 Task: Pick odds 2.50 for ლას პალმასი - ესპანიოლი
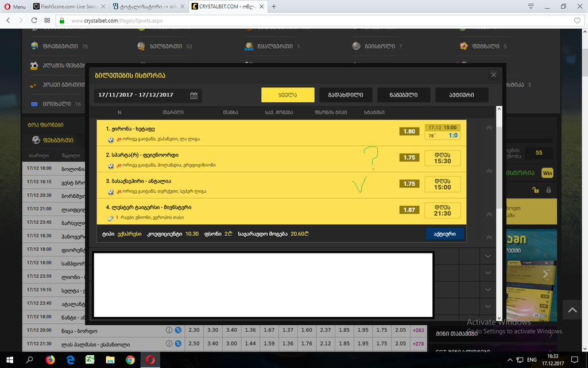[x=194, y=344]
